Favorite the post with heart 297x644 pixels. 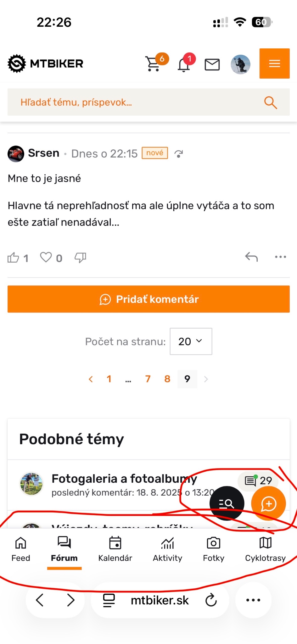46,257
